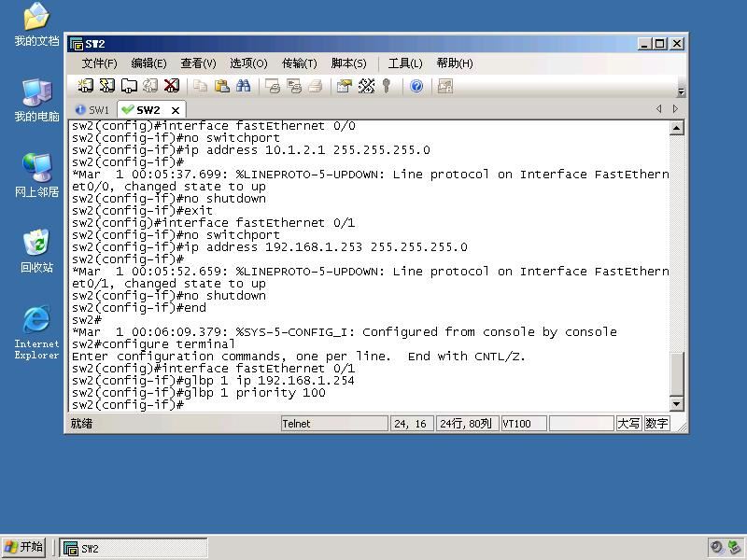Viewport: 747px width, 560px height.
Task: Click the "ip address 192.168.1.253" line
Action: coord(270,247)
